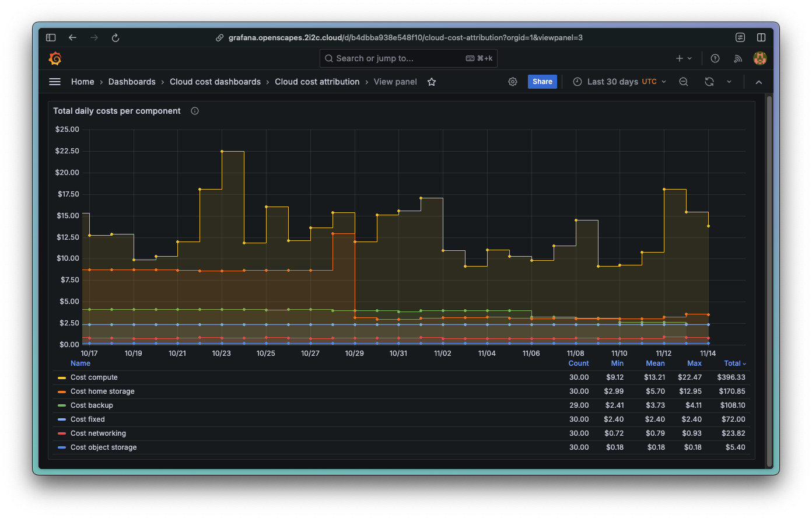Open the hamburger menu to show navigation
812x518 pixels.
coord(54,82)
